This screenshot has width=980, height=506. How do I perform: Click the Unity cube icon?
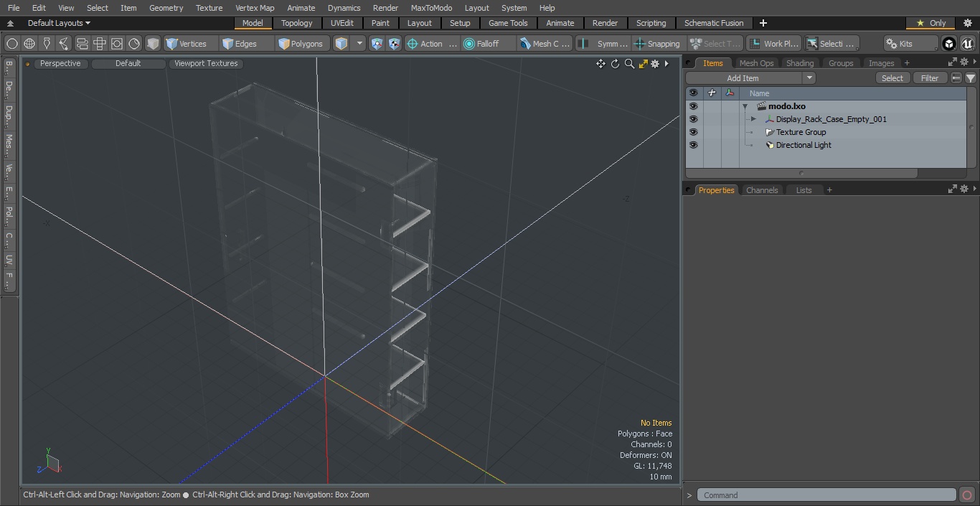(x=949, y=44)
